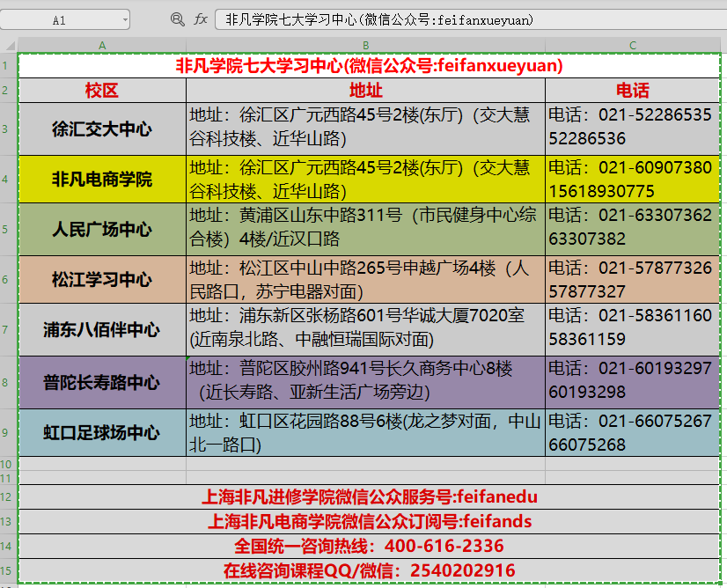The width and height of the screenshot is (727, 588).
Task: Click the zoom magnifier icon beside fx
Action: tap(178, 19)
